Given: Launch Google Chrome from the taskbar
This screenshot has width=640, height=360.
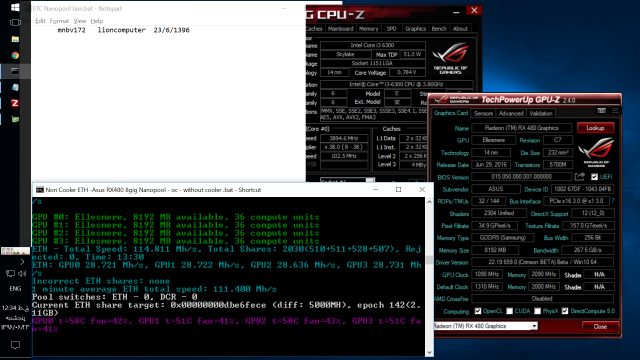Looking at the screenshot, I should coord(15,55).
